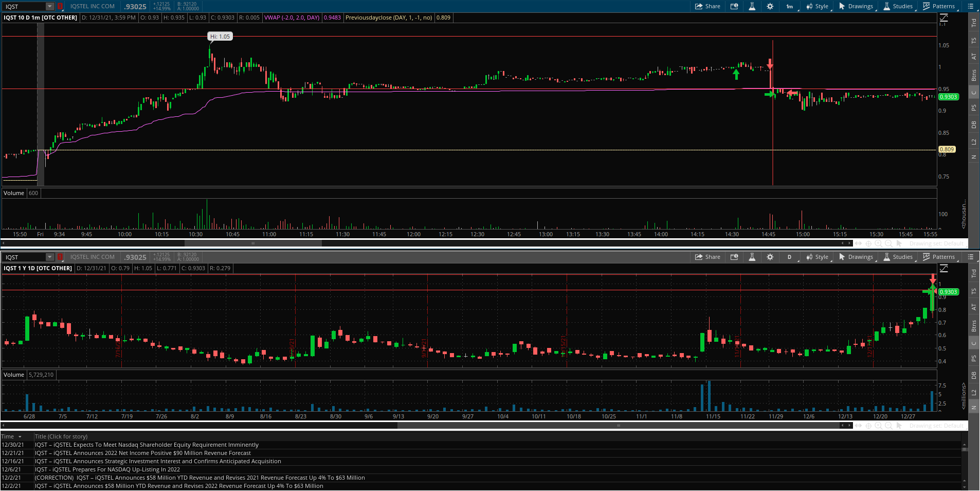Screen dimensions: 980x491
Task: Open the D timeframe selector on the lower chart
Action: [789, 257]
